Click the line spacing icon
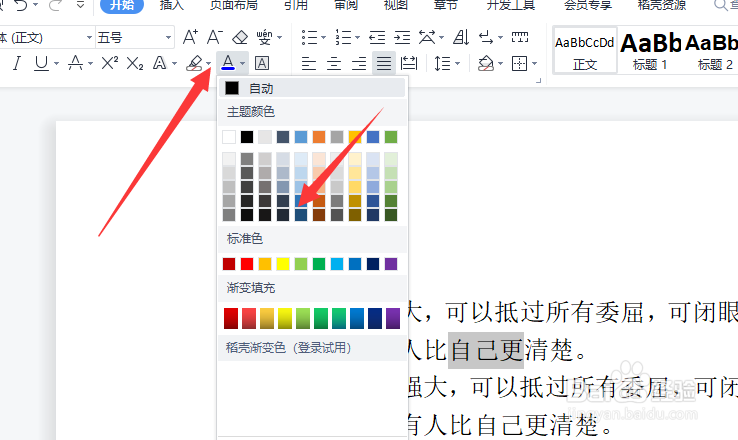The width and height of the screenshot is (738, 440). pyautogui.click(x=442, y=63)
